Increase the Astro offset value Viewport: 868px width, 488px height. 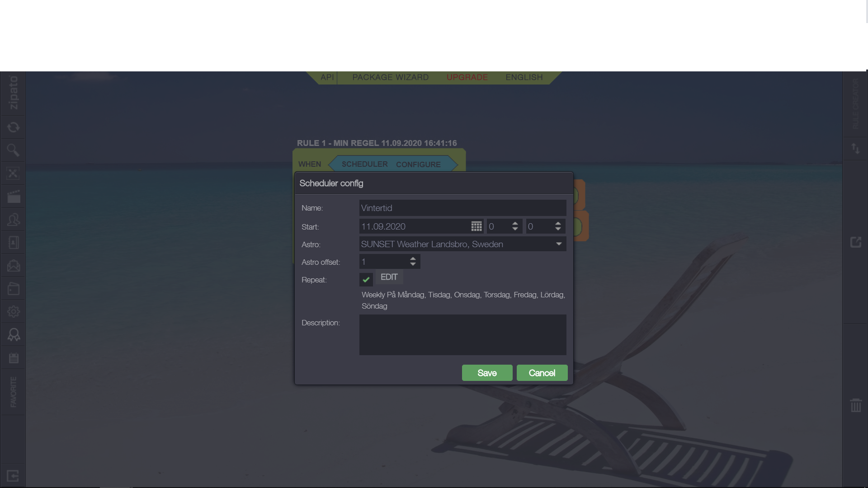click(413, 258)
